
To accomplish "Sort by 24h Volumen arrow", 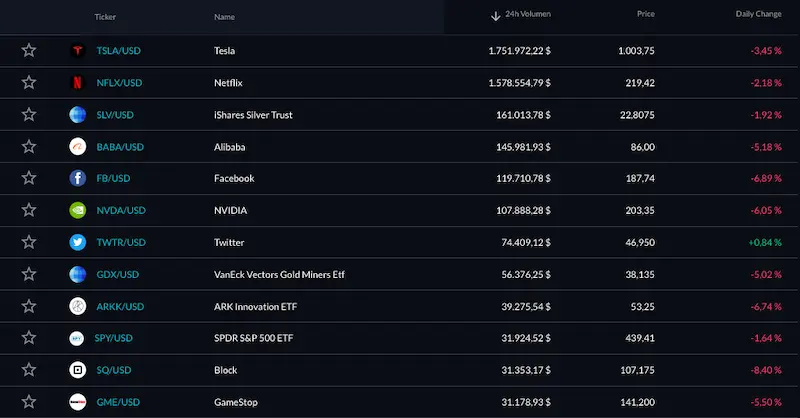I will click(496, 16).
